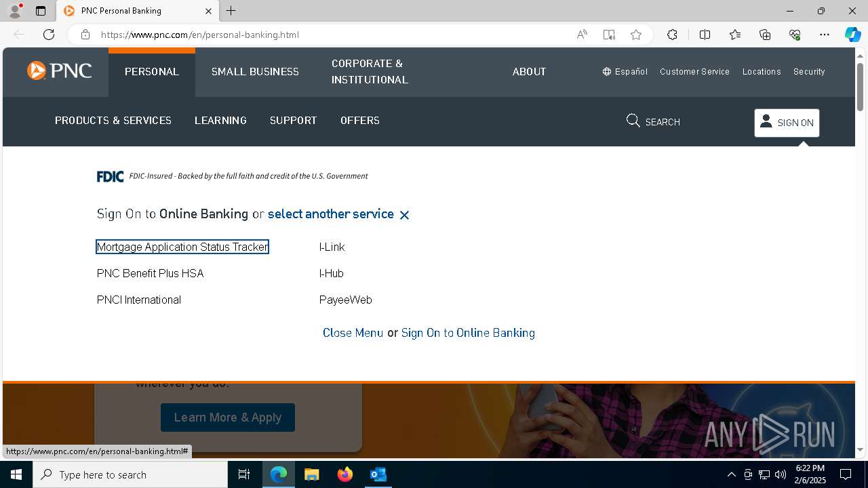
Task: Open the Favorites list icon
Action: click(735, 35)
